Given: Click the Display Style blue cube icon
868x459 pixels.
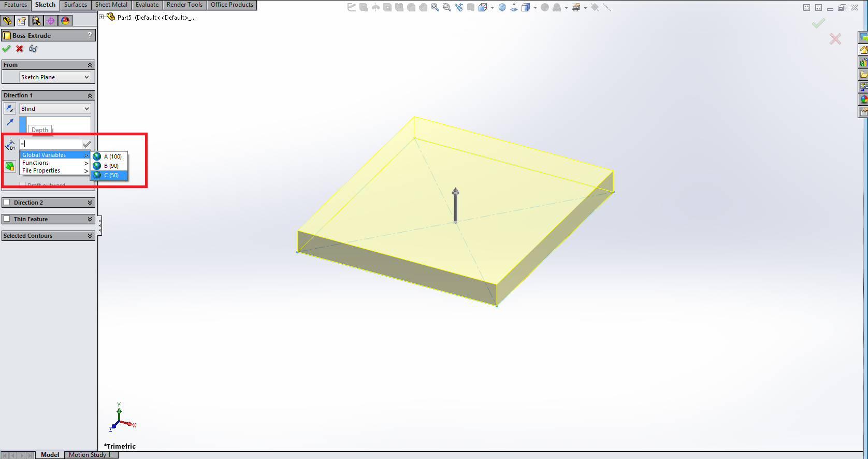Looking at the screenshot, I should point(502,7).
